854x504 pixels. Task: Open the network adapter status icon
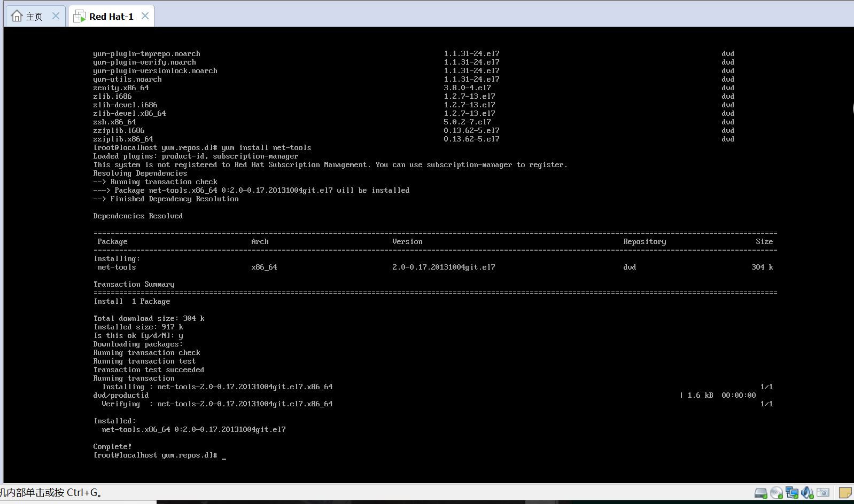(x=792, y=493)
